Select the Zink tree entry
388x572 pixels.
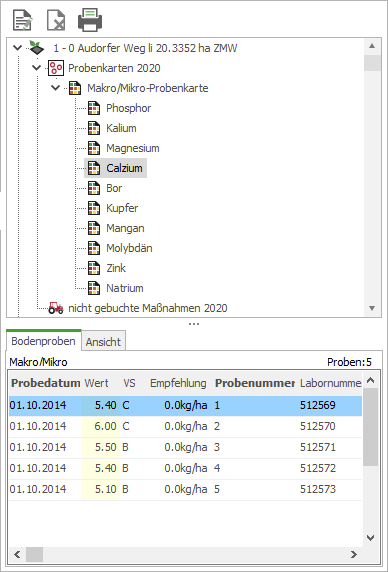pyautogui.click(x=116, y=268)
